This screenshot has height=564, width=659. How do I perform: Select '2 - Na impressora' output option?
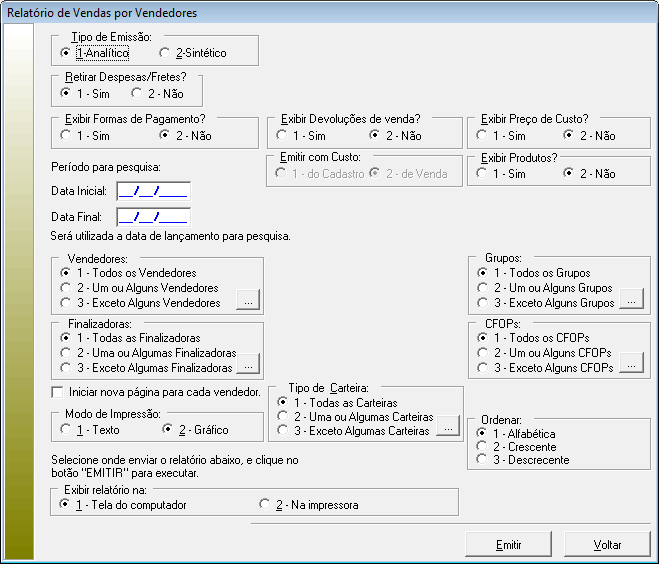pos(265,505)
